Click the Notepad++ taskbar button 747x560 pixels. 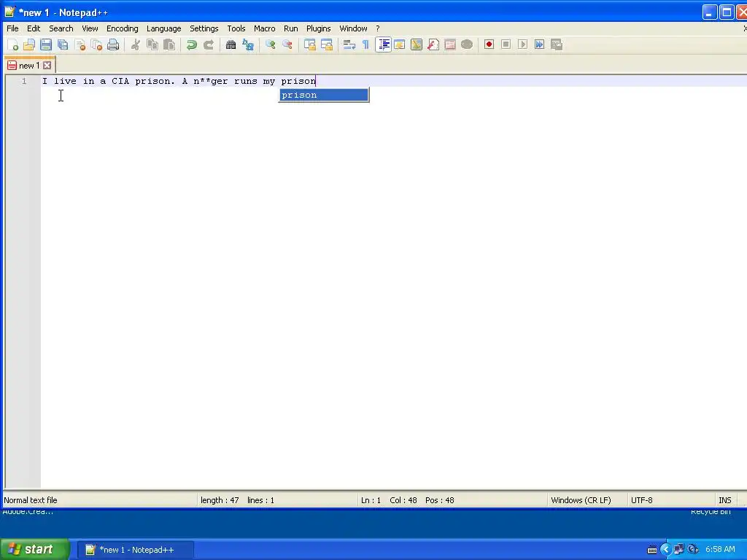coord(135,550)
